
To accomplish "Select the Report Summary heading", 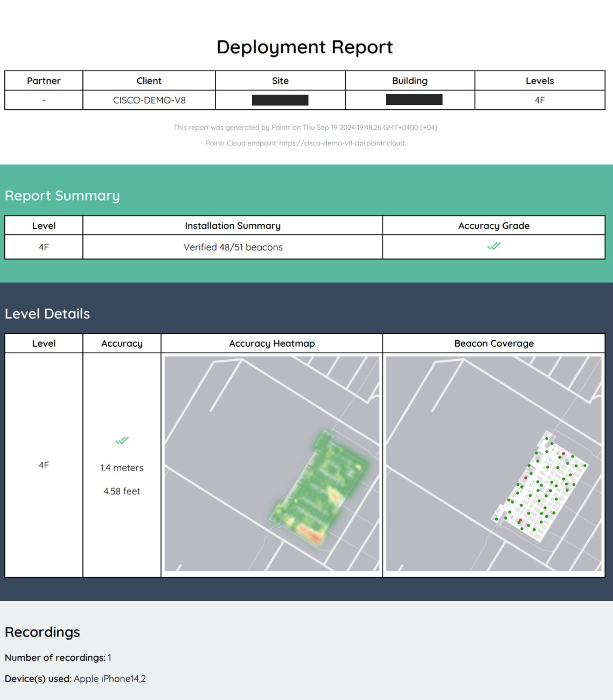I will (x=62, y=195).
